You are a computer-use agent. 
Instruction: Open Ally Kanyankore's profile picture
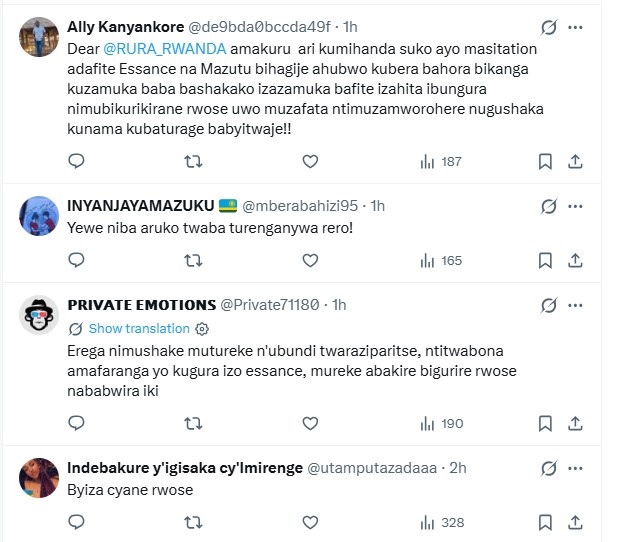39,37
